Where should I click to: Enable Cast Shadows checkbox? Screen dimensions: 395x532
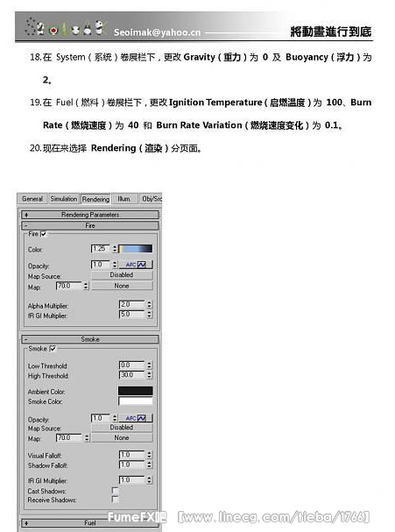click(115, 491)
